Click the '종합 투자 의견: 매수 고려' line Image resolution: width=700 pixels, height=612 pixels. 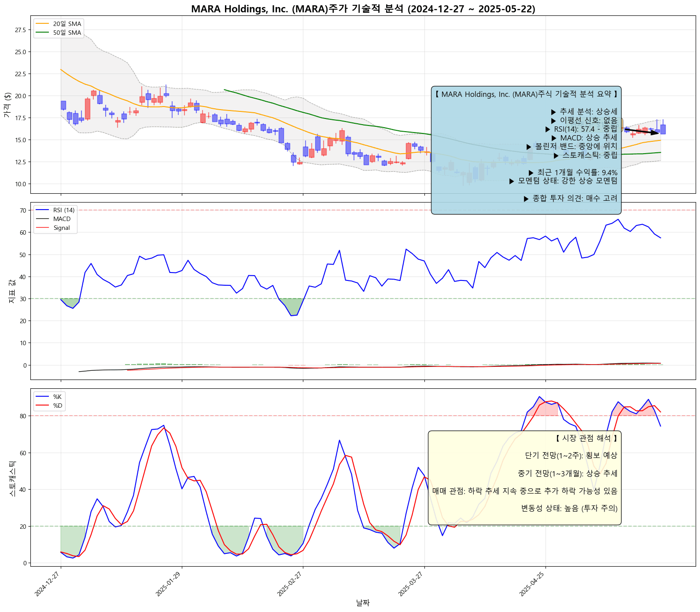click(x=571, y=198)
